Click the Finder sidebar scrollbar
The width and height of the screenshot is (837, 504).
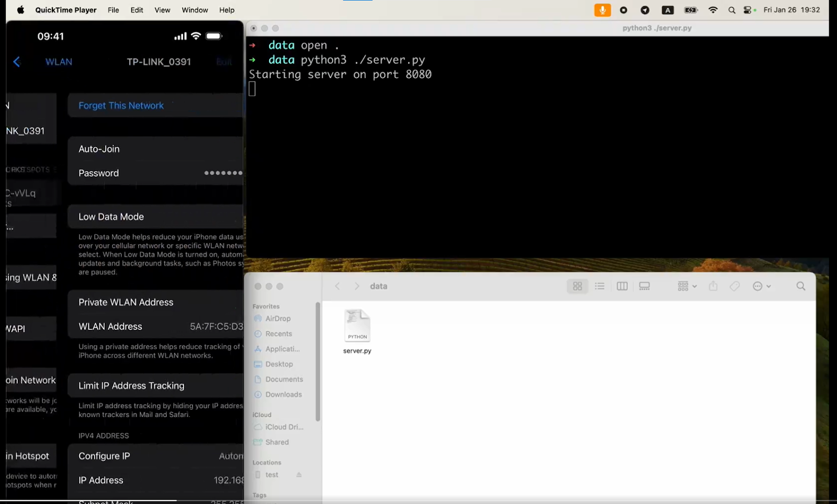coord(318,362)
